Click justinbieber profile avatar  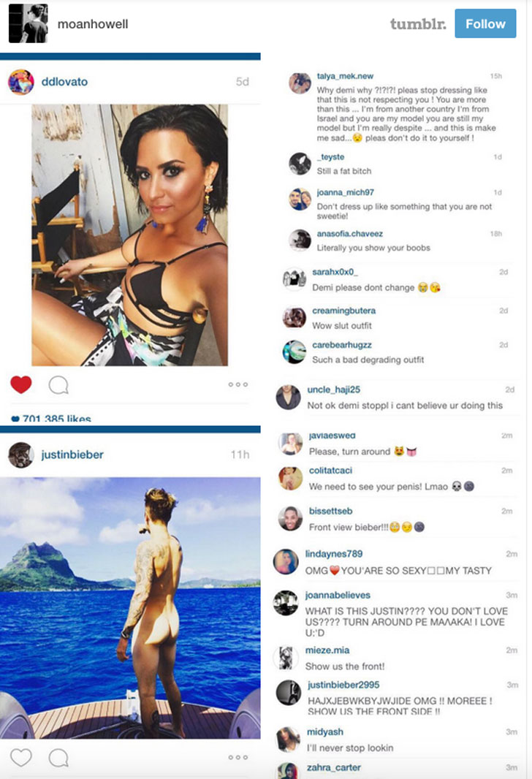pos(21,455)
